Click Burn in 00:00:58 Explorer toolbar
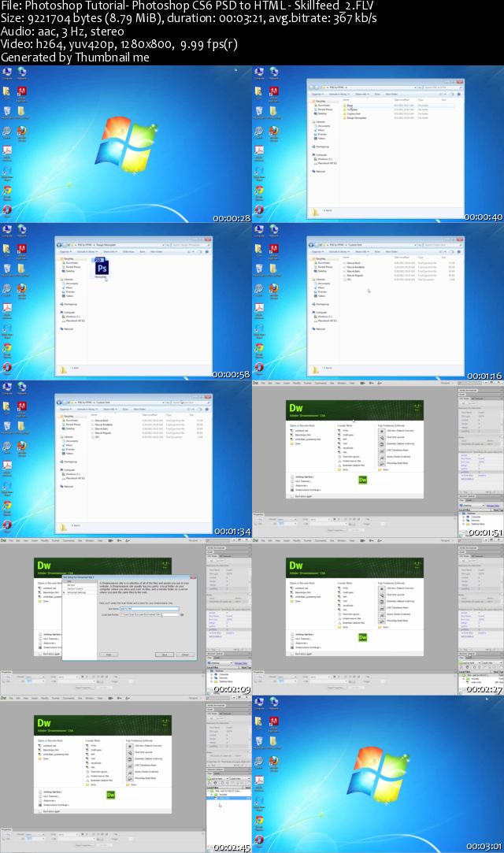Viewport: 504px width, 853px height. click(143, 251)
